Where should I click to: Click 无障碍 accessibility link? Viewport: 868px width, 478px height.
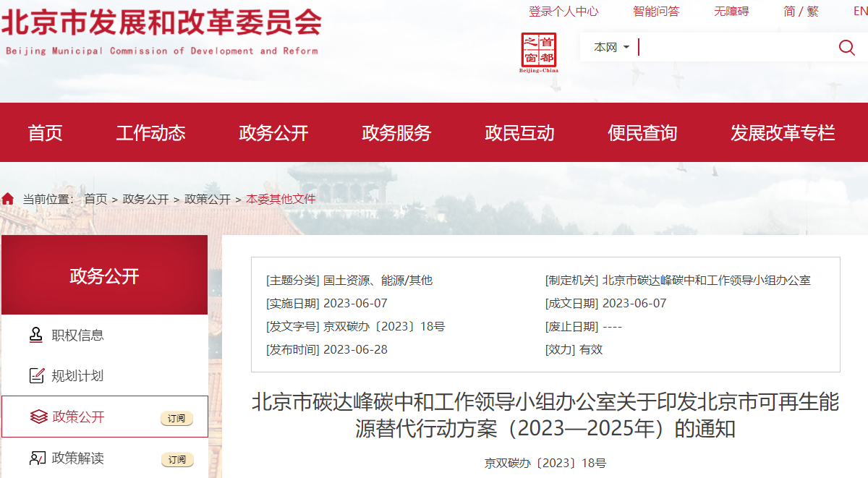[x=731, y=11]
